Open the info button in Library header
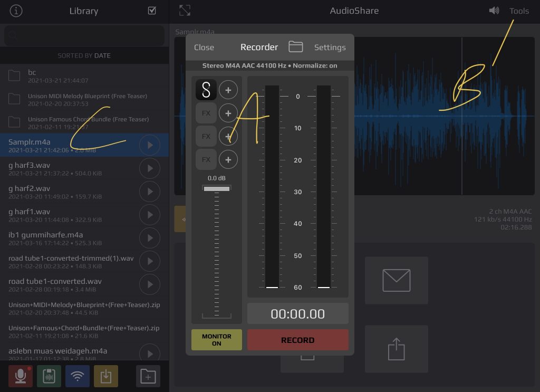Screen dimensions: 540x392 pyautogui.click(x=16, y=11)
